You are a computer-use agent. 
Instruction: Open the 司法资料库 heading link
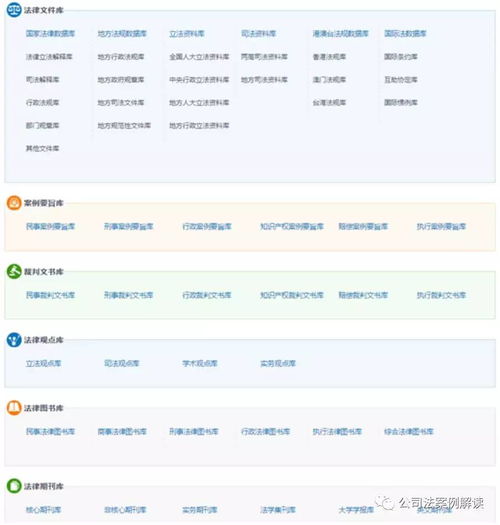pos(258,33)
